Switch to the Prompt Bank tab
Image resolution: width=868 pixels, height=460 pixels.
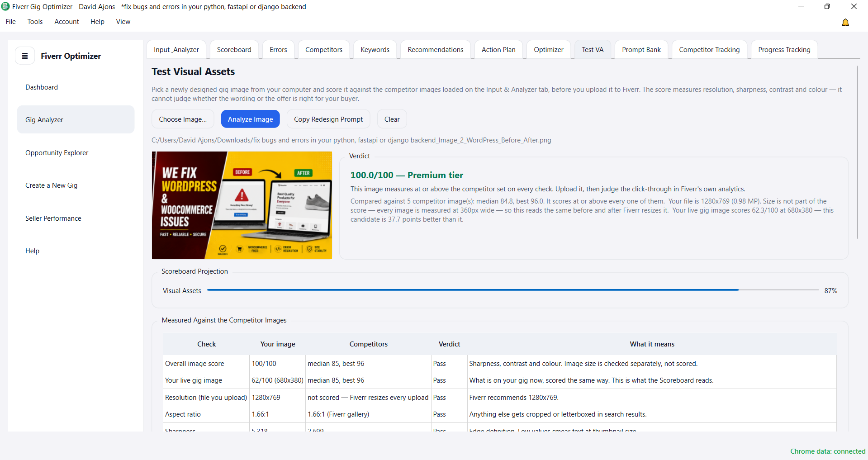click(x=641, y=50)
